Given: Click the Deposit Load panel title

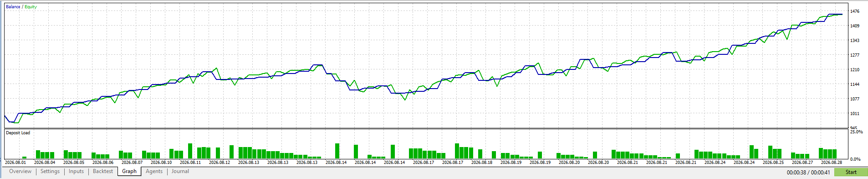Looking at the screenshot, I should click(18, 133).
